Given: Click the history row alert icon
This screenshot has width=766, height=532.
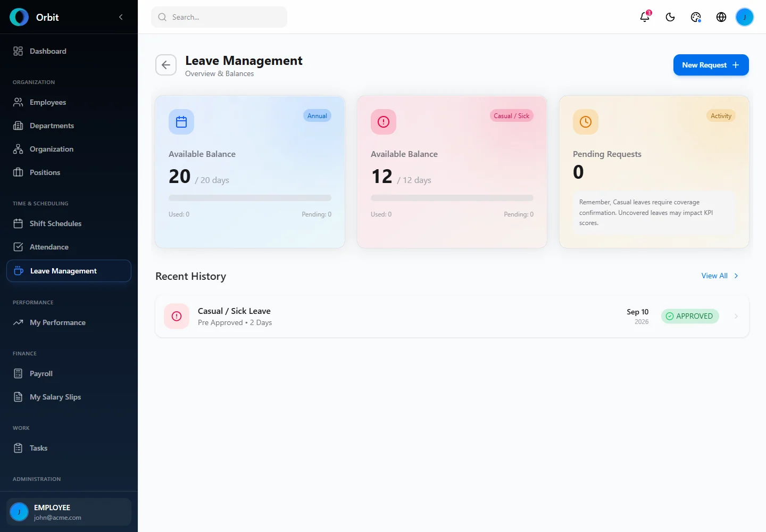Looking at the screenshot, I should pyautogui.click(x=177, y=317).
